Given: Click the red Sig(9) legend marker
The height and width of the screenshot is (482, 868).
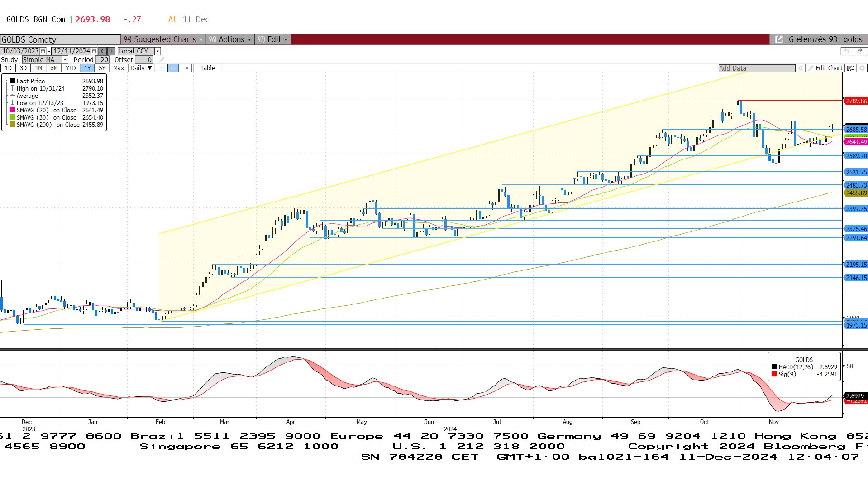Looking at the screenshot, I should click(x=774, y=374).
